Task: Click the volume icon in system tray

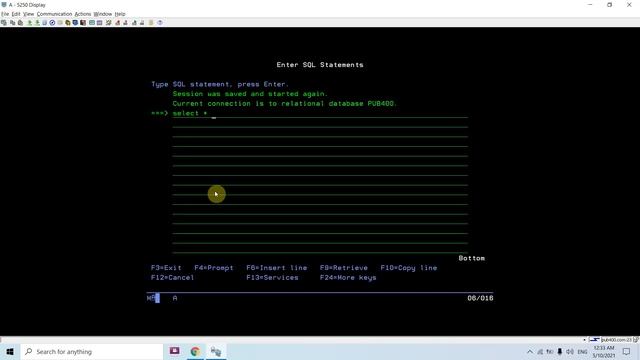Action: pyautogui.click(x=570, y=351)
